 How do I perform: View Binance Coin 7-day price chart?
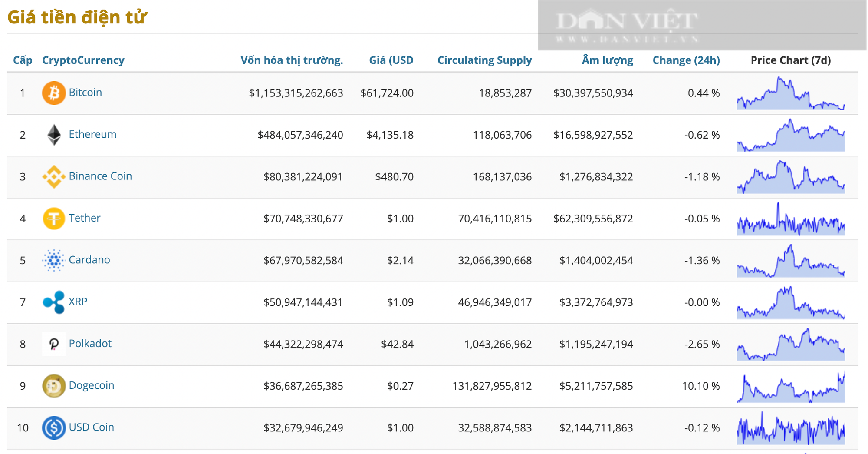coord(791,177)
